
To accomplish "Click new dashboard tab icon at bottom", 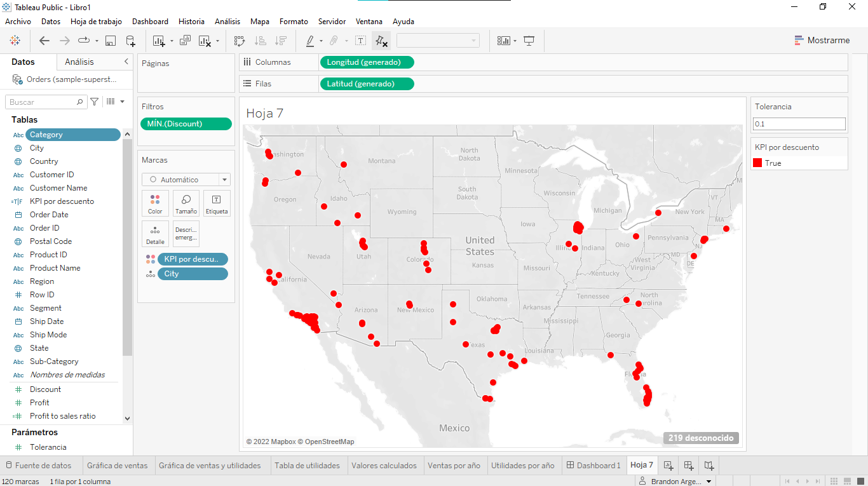I will (689, 466).
